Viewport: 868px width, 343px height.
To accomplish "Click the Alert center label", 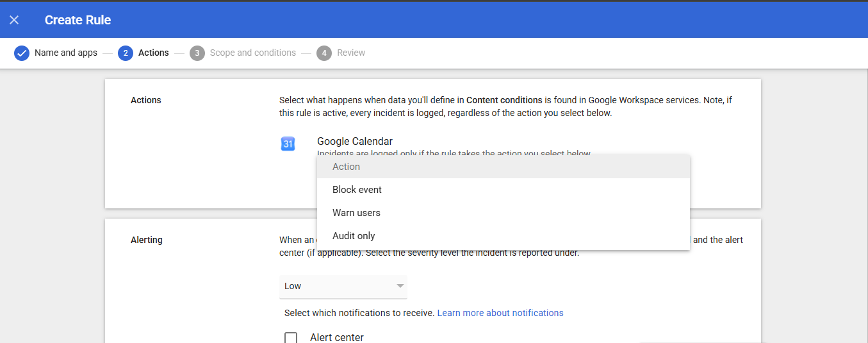I will click(337, 338).
